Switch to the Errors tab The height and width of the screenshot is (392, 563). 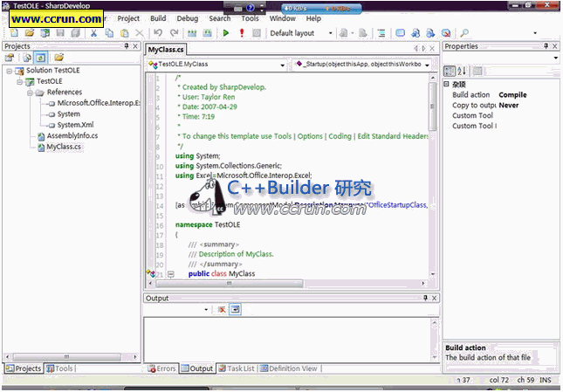pos(162,368)
